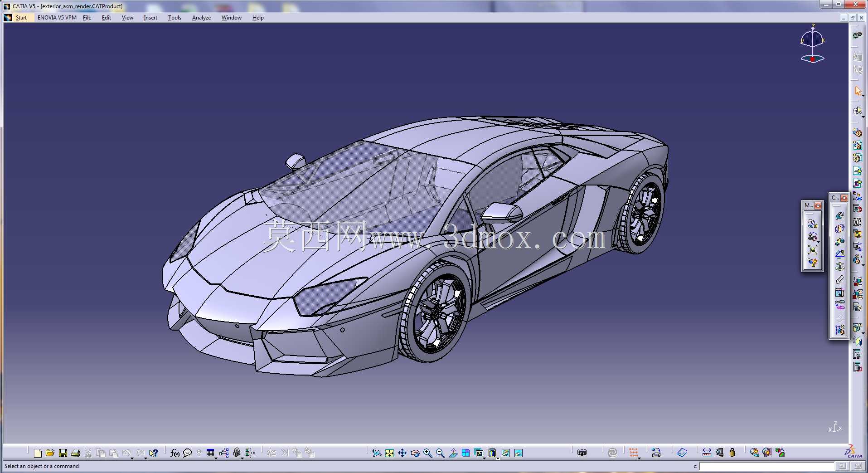Click the Design Table grid icon
The image size is (868, 473).
tap(210, 453)
